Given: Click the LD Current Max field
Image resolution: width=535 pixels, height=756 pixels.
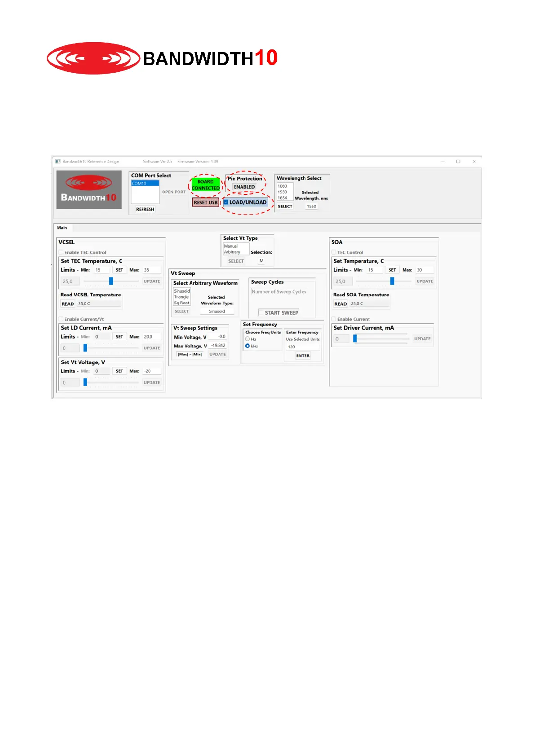Looking at the screenshot, I should pos(152,337).
